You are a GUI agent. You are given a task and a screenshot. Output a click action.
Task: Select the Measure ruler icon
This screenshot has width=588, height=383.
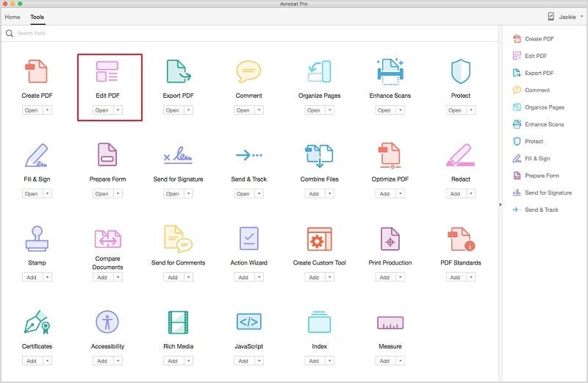click(x=390, y=323)
